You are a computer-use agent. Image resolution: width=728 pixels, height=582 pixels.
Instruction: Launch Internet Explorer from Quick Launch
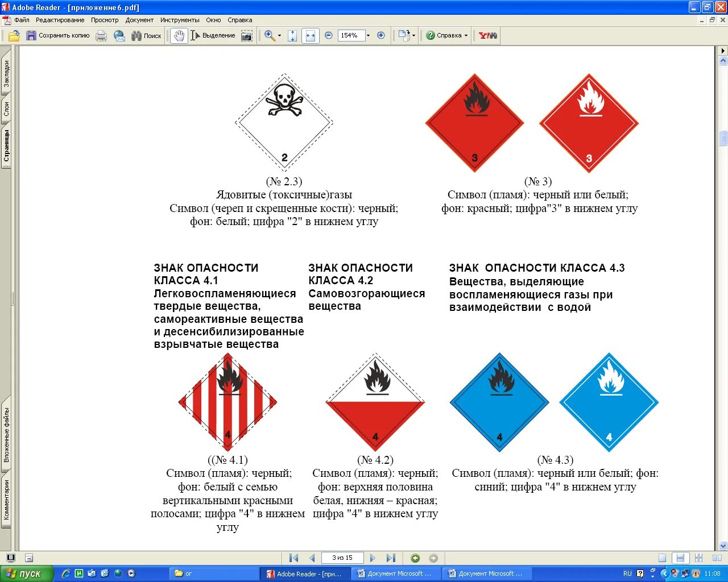[x=66, y=573]
